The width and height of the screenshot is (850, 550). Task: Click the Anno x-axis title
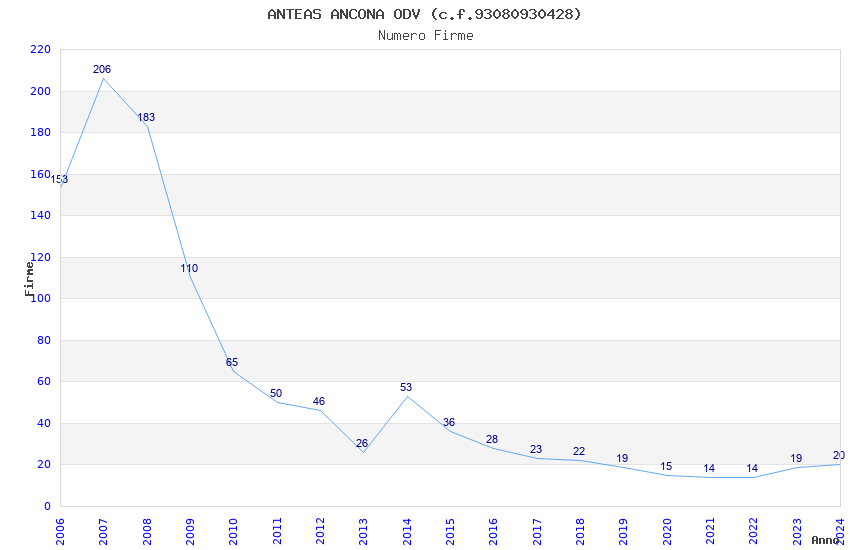pos(825,540)
